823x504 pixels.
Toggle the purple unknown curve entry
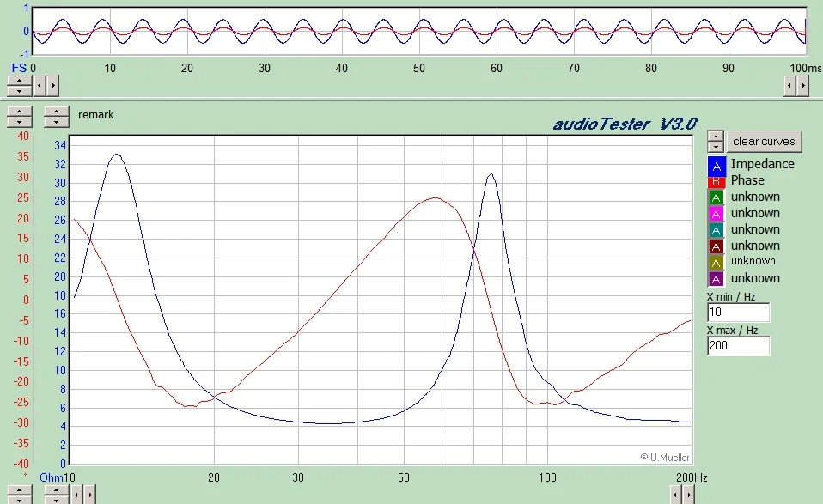point(716,278)
